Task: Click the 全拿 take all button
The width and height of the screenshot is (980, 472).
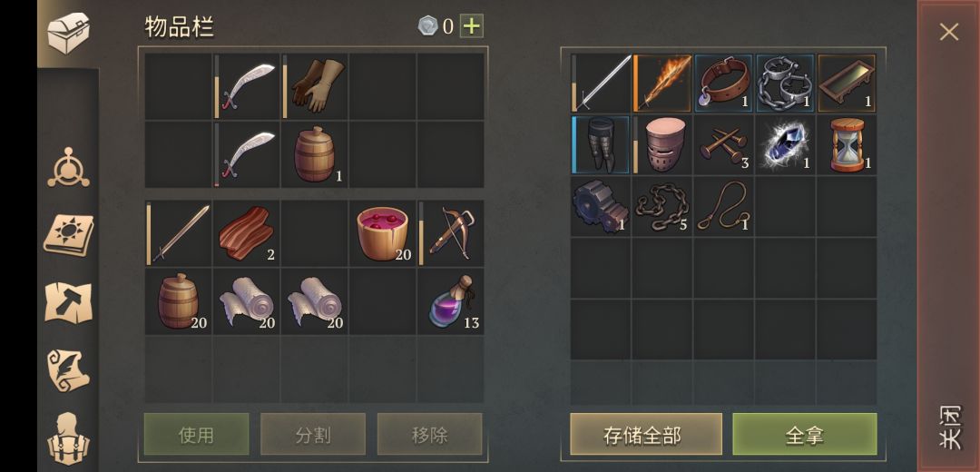Action: [x=804, y=435]
